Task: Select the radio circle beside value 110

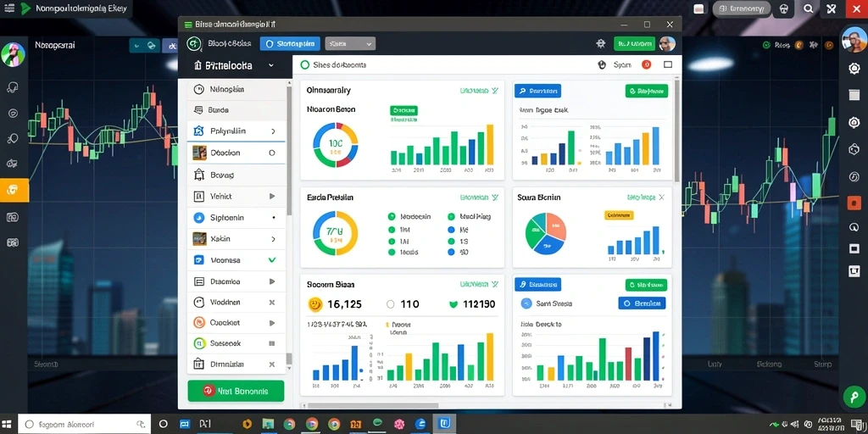Action: click(390, 304)
